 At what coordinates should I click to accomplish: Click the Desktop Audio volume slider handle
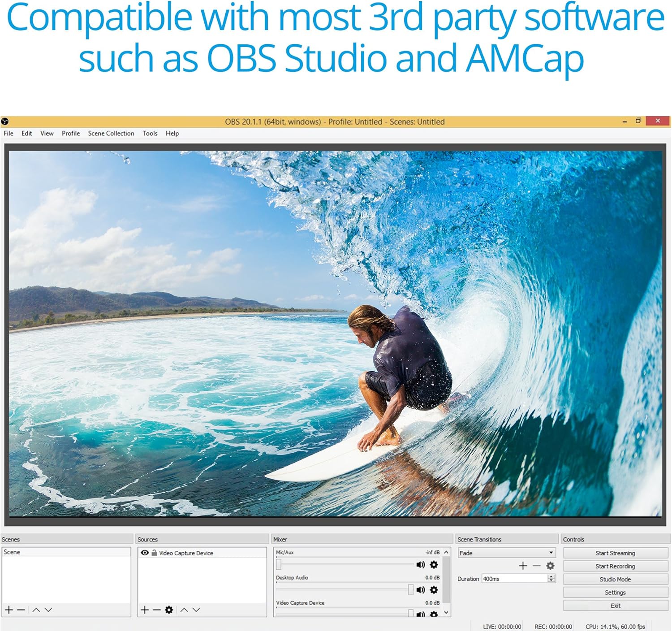point(410,590)
